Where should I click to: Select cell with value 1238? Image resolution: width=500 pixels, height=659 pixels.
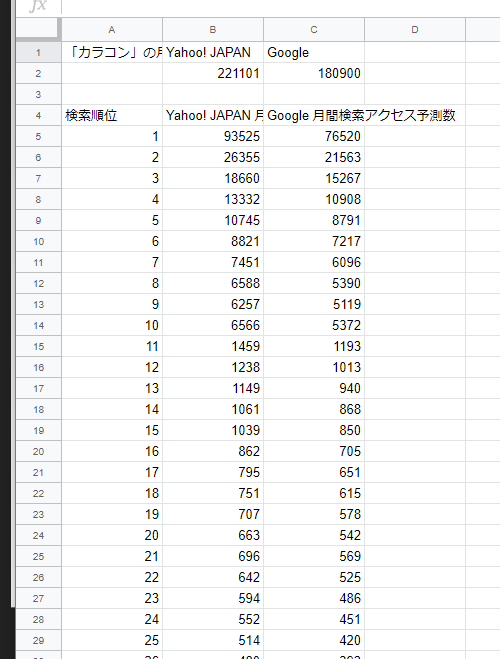click(x=213, y=367)
